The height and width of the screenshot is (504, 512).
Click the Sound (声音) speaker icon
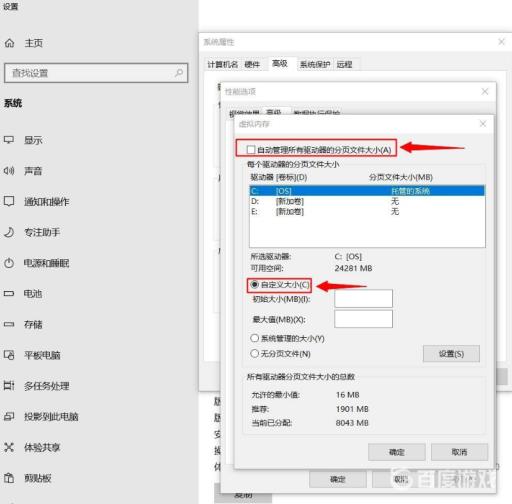tap(9, 171)
